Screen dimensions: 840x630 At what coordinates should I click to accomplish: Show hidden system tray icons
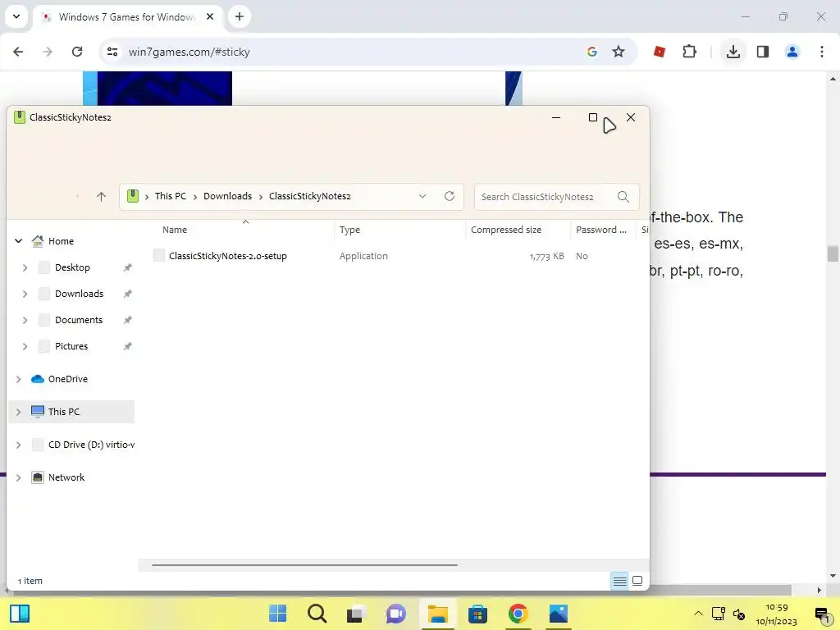698,614
